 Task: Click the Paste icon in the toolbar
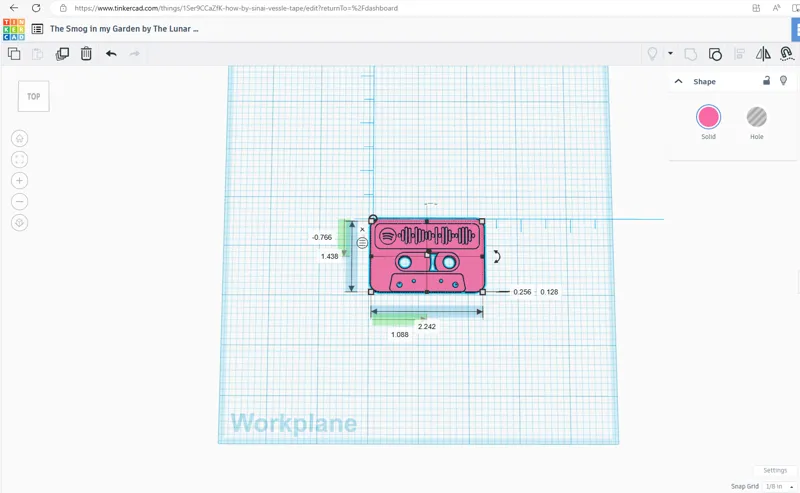click(37, 54)
